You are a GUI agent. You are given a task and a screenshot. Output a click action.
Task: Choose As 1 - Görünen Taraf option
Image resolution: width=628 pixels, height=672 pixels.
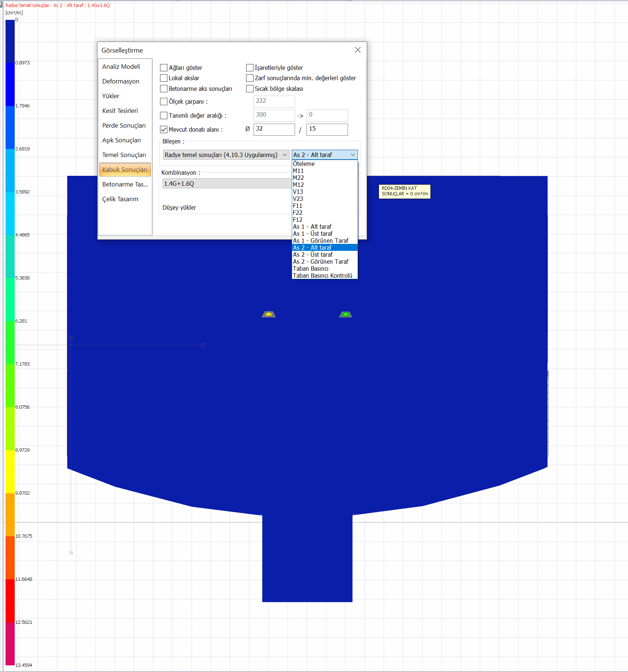click(324, 241)
